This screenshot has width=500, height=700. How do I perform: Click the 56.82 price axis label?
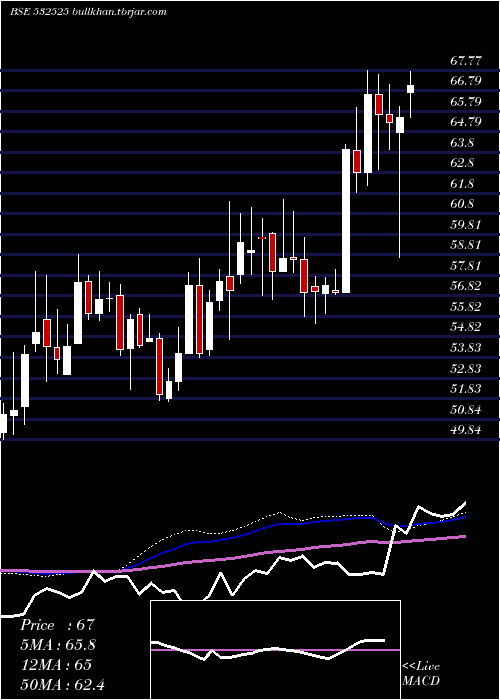466,286
